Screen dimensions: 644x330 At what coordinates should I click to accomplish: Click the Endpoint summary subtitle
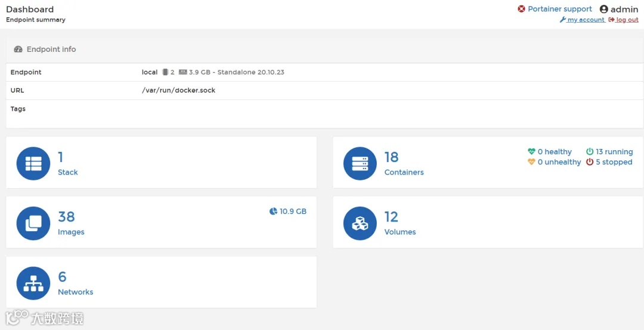(35, 20)
